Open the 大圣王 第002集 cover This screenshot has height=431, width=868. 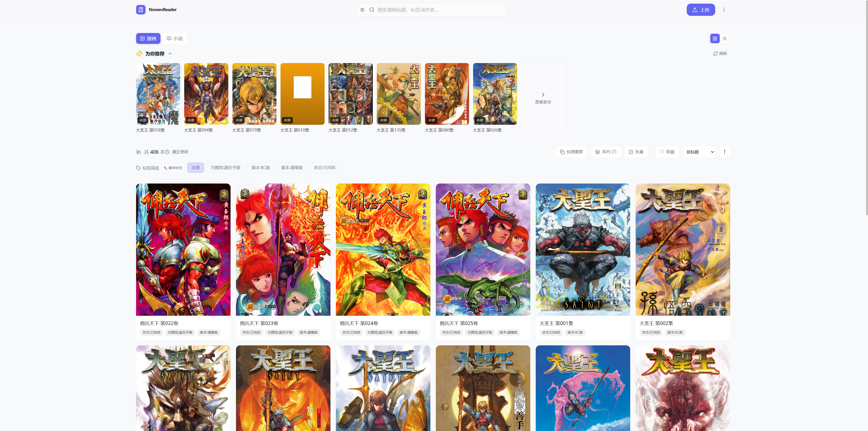pyautogui.click(x=683, y=250)
